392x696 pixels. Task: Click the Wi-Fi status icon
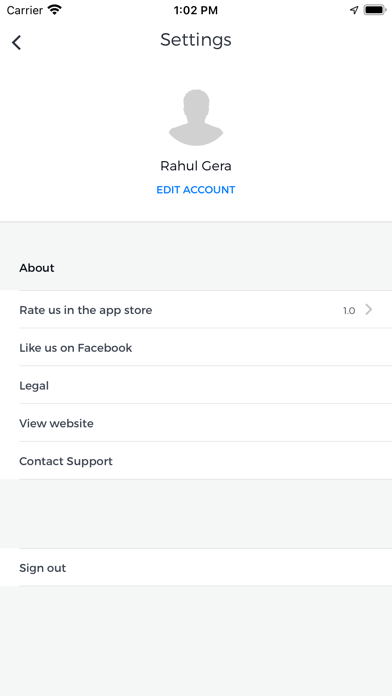click(55, 10)
